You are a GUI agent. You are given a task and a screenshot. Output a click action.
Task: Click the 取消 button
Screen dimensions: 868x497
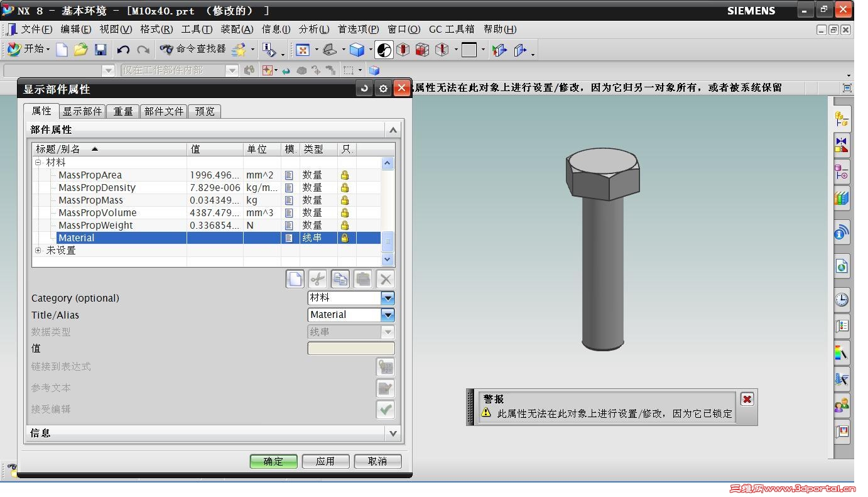(x=377, y=461)
